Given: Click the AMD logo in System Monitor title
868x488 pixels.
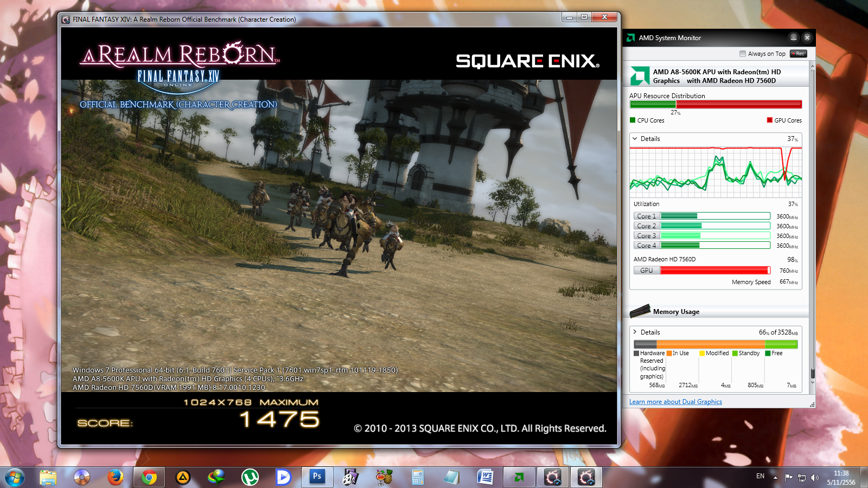Looking at the screenshot, I should 631,38.
